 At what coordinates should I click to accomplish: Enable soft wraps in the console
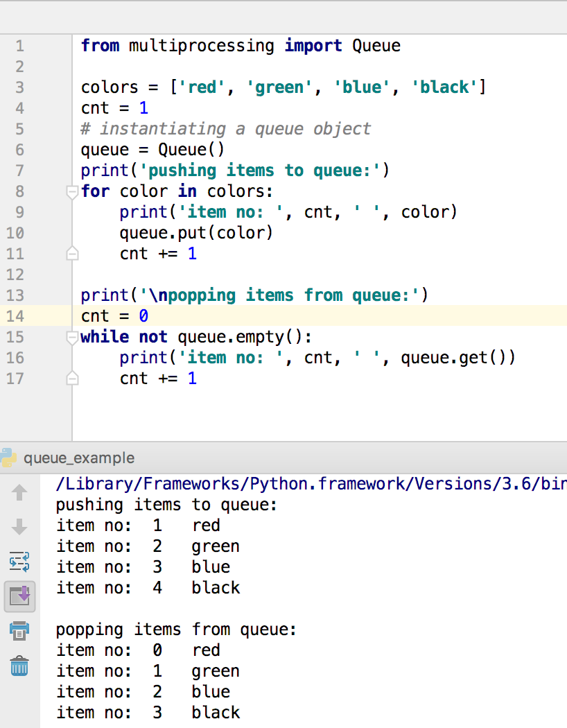(x=19, y=562)
